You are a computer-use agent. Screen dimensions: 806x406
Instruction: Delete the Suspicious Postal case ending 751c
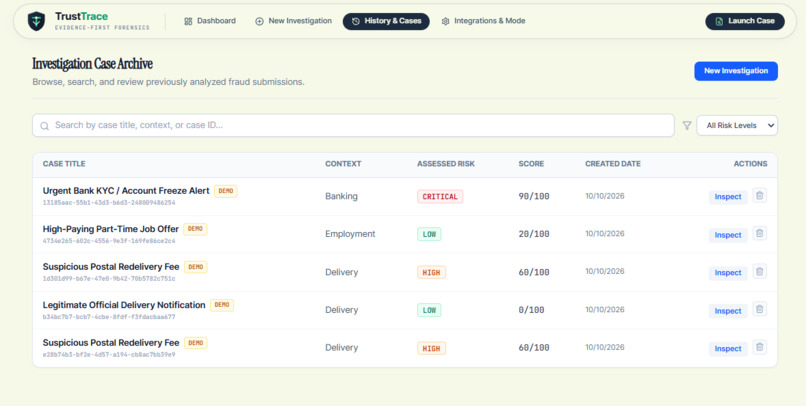(760, 271)
